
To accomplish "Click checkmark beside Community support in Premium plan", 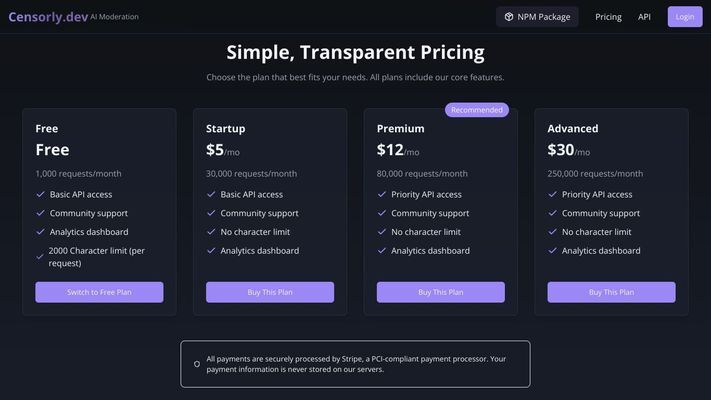I will (382, 213).
